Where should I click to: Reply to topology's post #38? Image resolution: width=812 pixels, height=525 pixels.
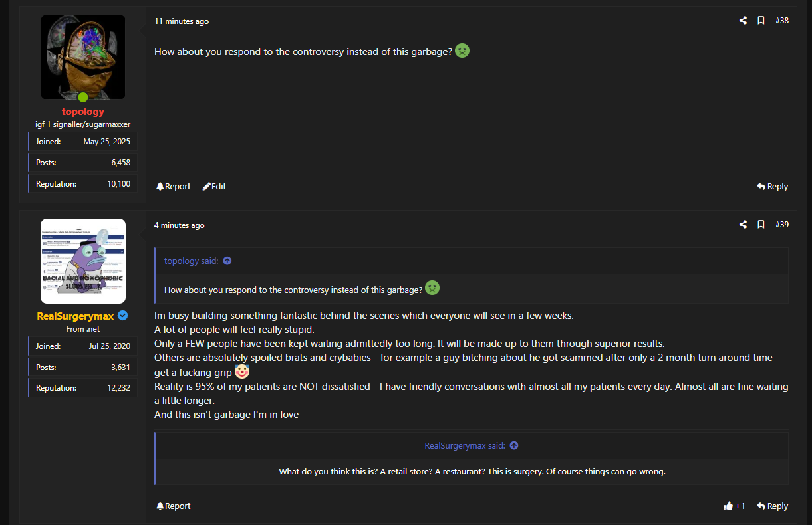772,186
